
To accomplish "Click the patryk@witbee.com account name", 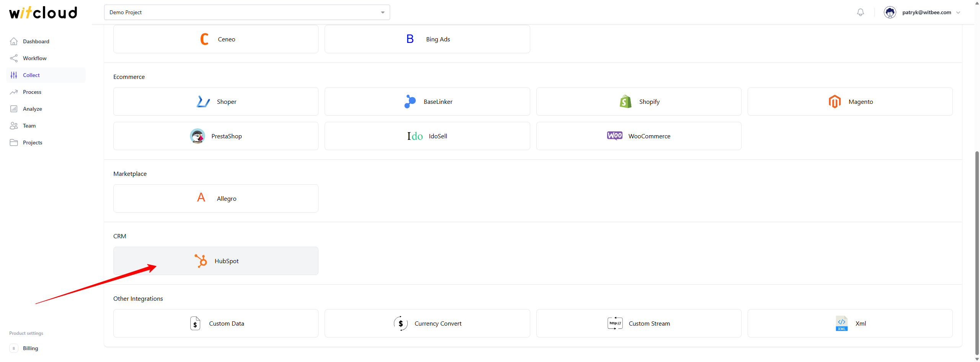I will pyautogui.click(x=927, y=12).
